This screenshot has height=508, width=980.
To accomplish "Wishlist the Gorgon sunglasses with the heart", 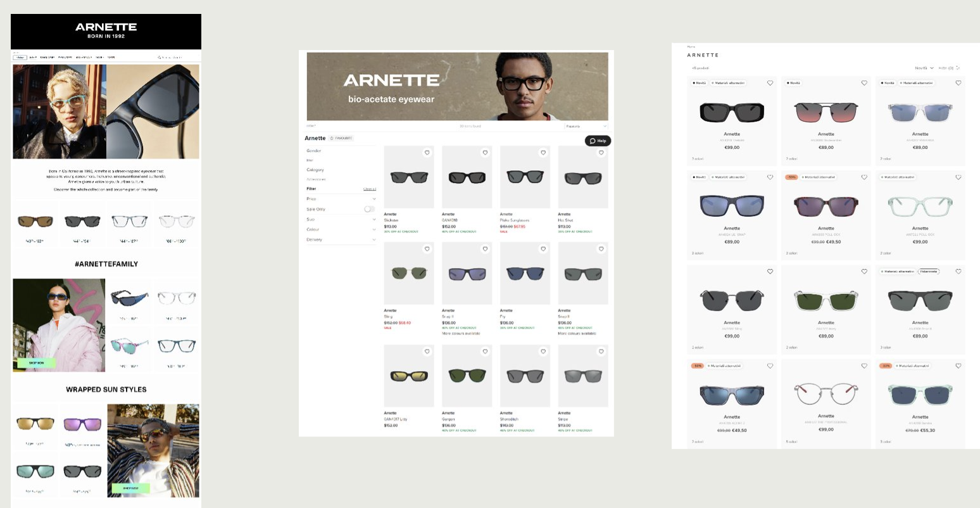I will coord(485,352).
